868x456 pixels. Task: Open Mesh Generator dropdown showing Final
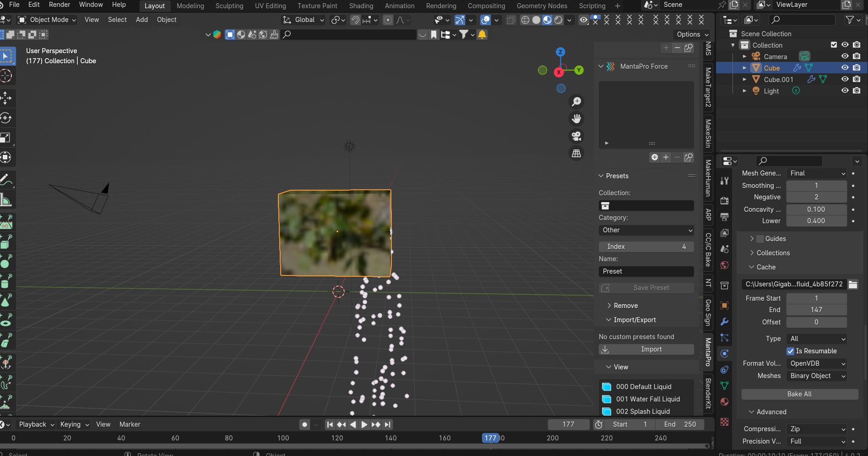[x=816, y=173]
